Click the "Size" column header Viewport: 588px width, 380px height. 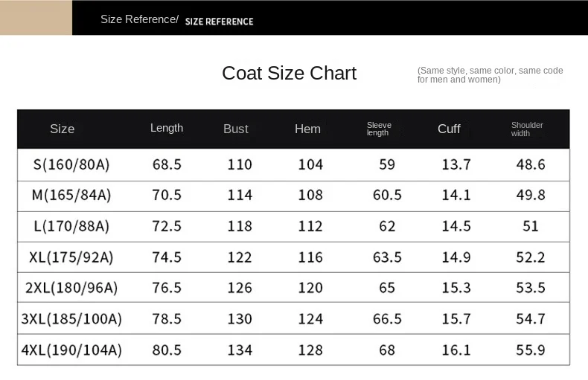[63, 129]
